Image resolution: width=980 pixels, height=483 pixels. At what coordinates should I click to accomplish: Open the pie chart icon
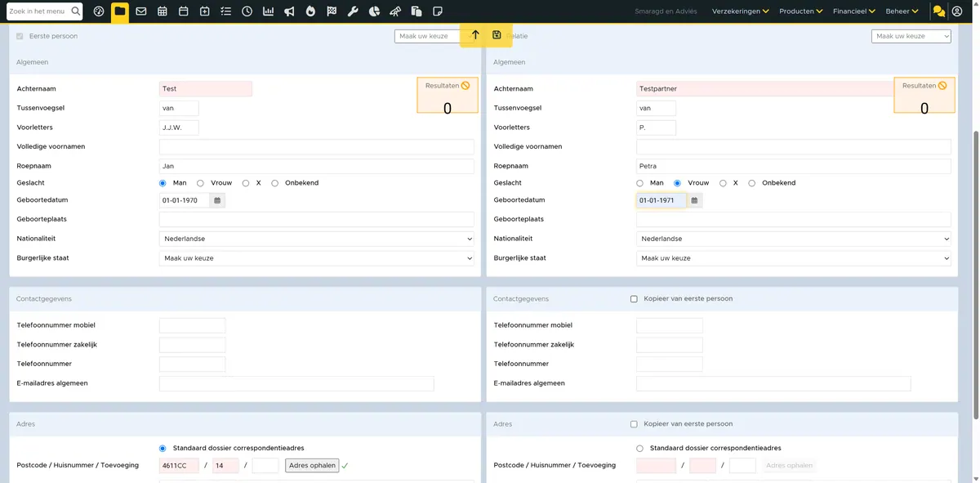374,11
